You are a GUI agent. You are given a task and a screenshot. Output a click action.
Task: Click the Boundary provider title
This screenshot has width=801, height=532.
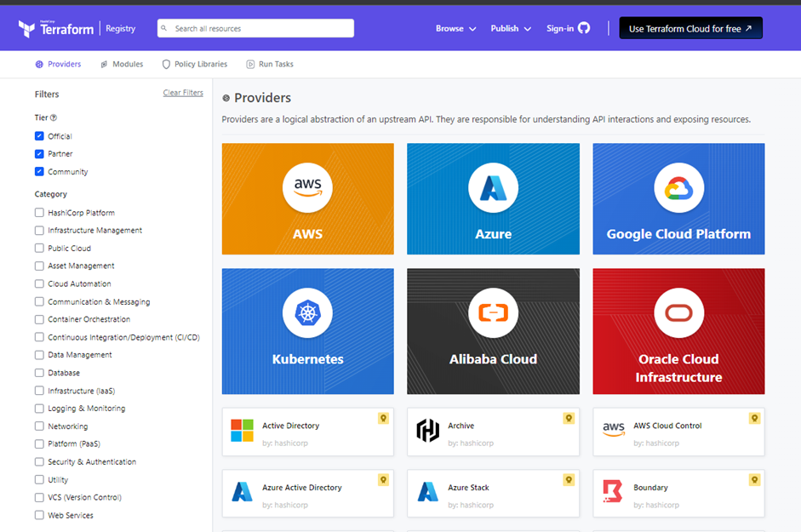(650, 488)
